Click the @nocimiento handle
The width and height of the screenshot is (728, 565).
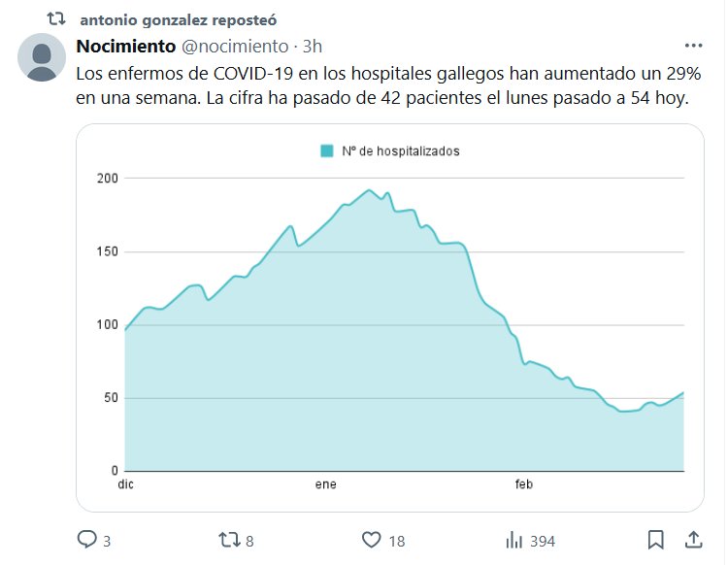236,47
